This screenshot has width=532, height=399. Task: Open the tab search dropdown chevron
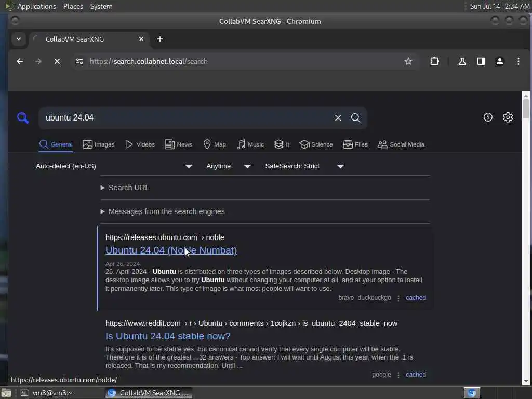[x=19, y=39]
